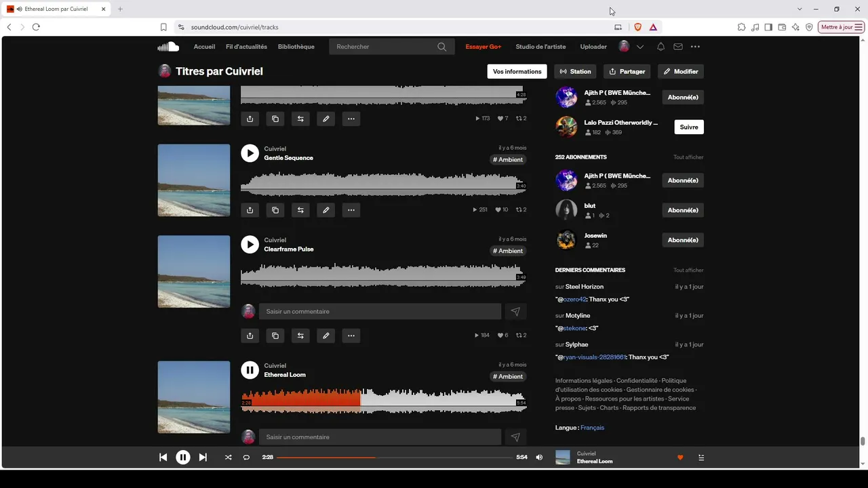Open Studio de l'artiste
Viewport: 868px width, 488px height.
[540, 47]
